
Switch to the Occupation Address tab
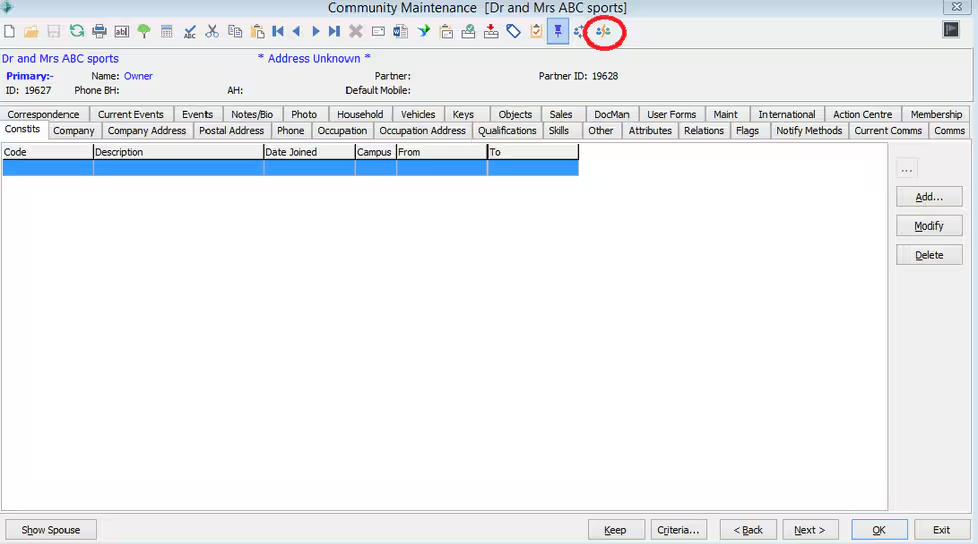tap(423, 130)
